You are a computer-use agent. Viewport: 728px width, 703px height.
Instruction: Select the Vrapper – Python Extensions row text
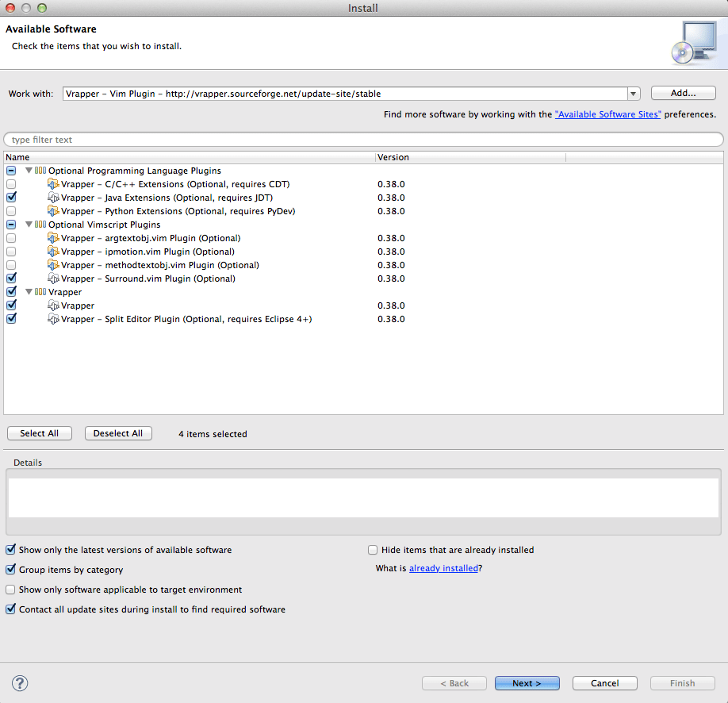(178, 211)
